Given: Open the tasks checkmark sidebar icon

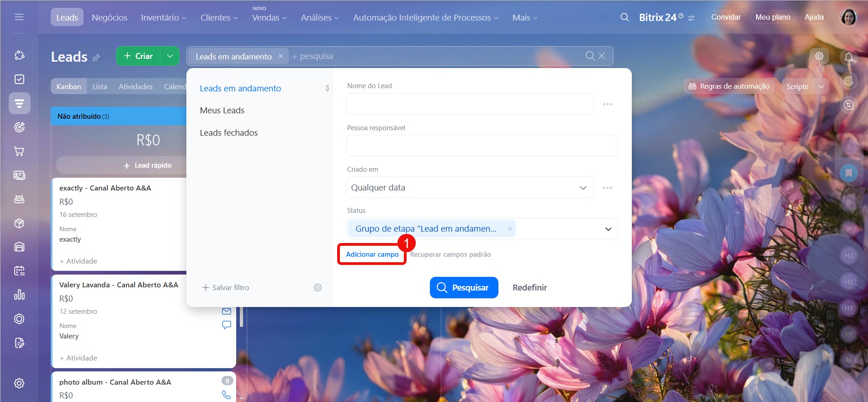Looking at the screenshot, I should (x=19, y=79).
